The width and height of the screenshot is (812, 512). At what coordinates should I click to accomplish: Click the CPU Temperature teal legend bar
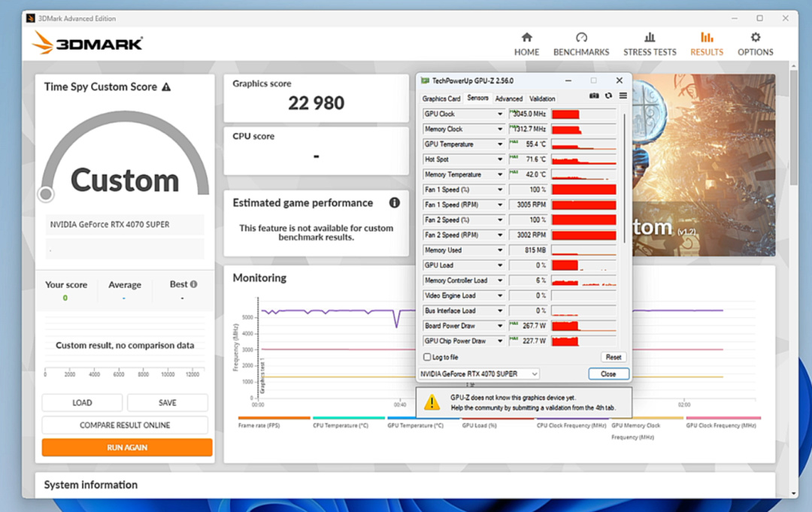tap(349, 418)
